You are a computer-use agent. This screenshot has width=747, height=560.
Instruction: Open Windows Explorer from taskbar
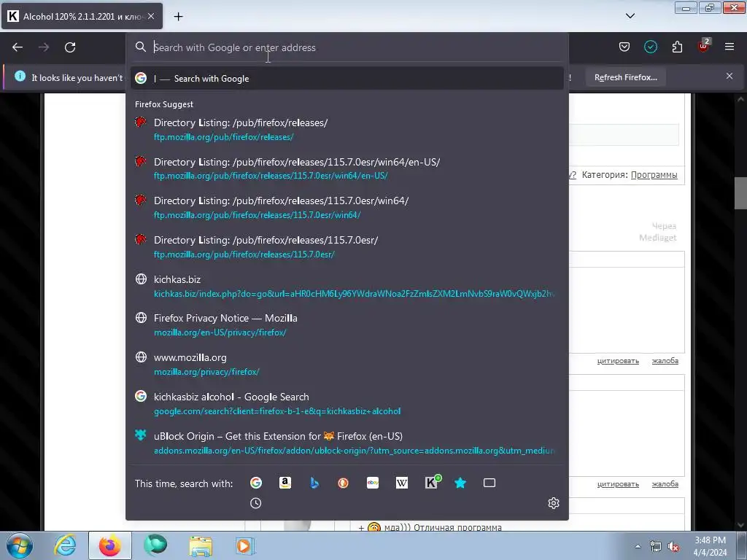coord(201,545)
